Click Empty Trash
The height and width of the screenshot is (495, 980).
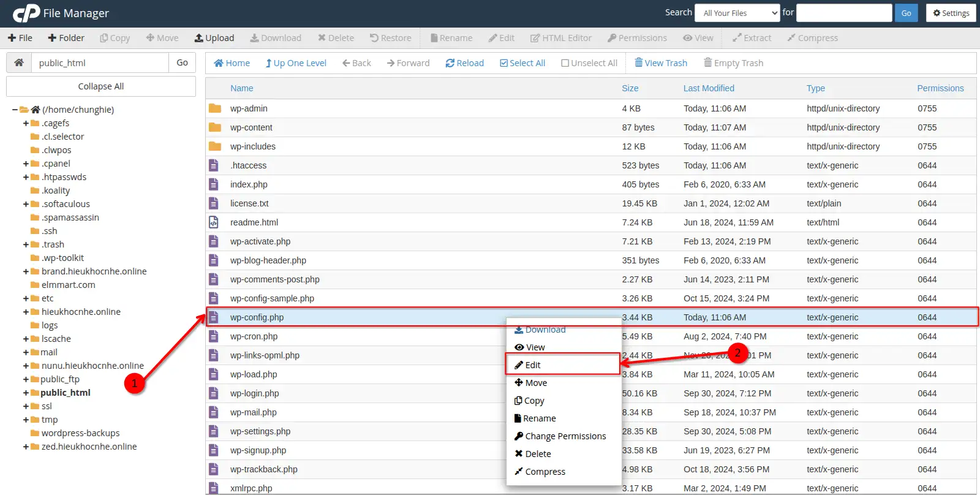(734, 63)
